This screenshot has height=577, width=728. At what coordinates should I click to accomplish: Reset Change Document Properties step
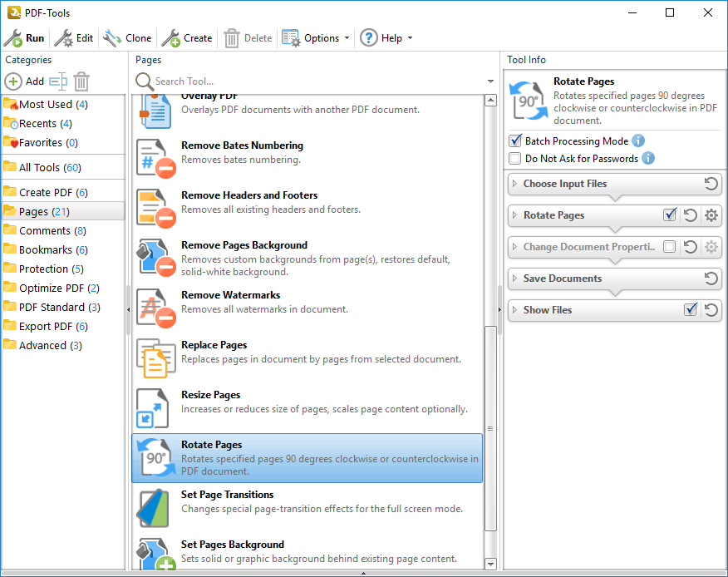pyautogui.click(x=691, y=247)
